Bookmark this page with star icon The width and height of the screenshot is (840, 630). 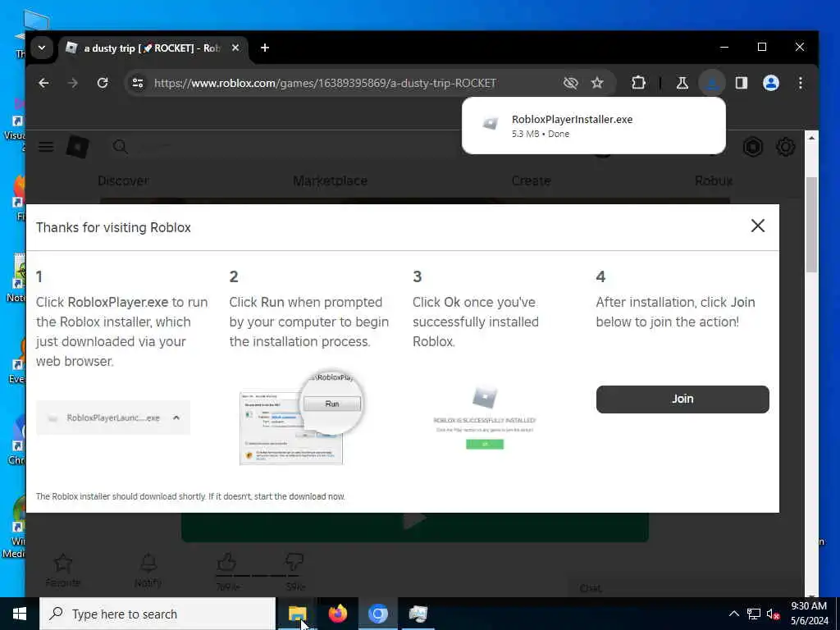[597, 83]
